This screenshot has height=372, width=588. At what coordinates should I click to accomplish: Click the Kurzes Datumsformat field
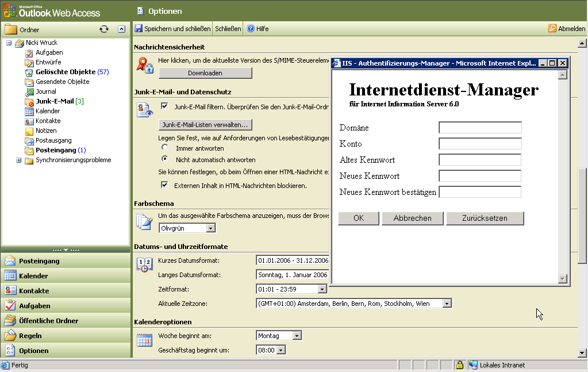tap(293, 260)
